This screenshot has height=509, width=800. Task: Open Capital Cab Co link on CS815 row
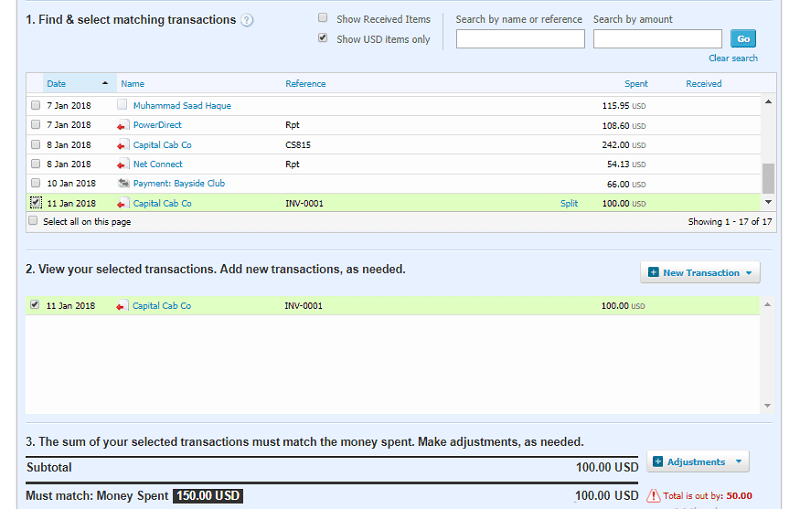point(162,145)
